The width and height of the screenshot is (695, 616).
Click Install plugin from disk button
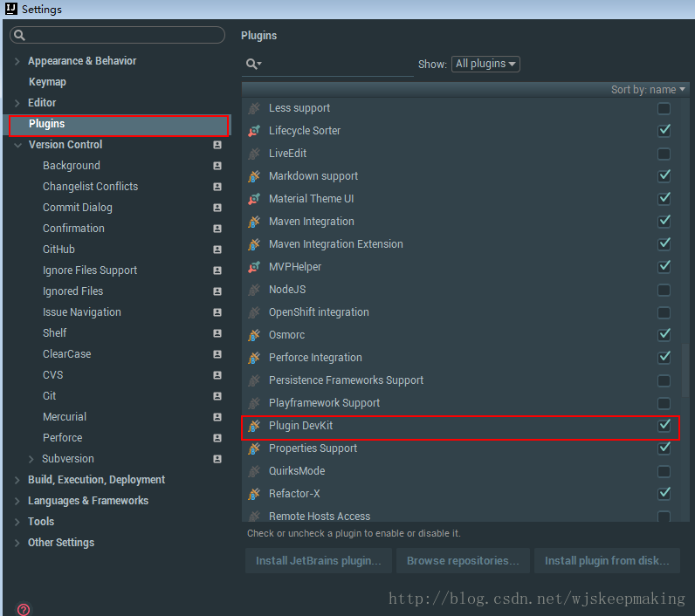pyautogui.click(x=607, y=561)
